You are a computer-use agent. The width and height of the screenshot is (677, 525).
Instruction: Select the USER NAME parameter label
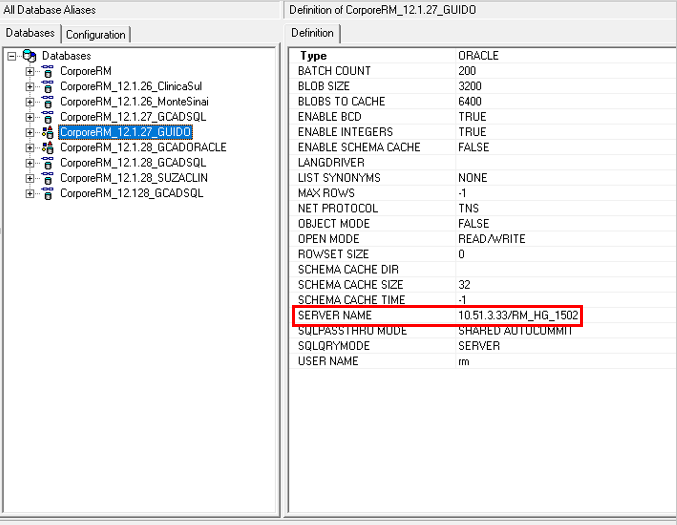[328, 361]
